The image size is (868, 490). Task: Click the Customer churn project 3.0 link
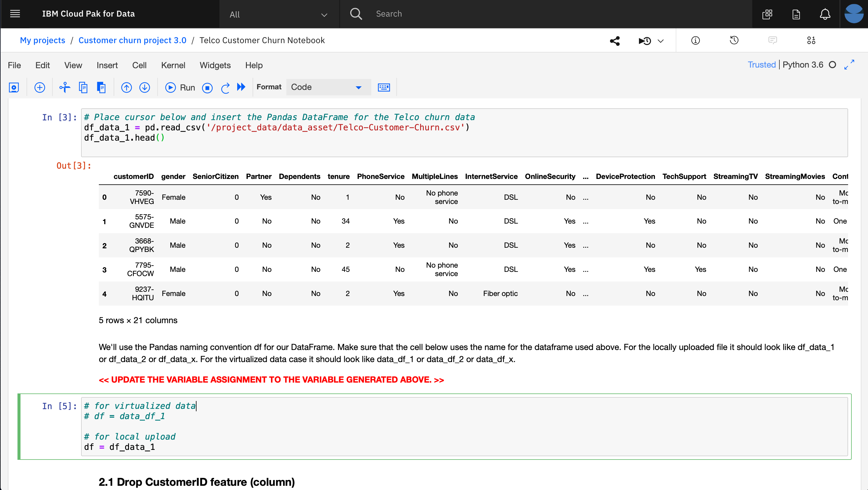coord(133,40)
